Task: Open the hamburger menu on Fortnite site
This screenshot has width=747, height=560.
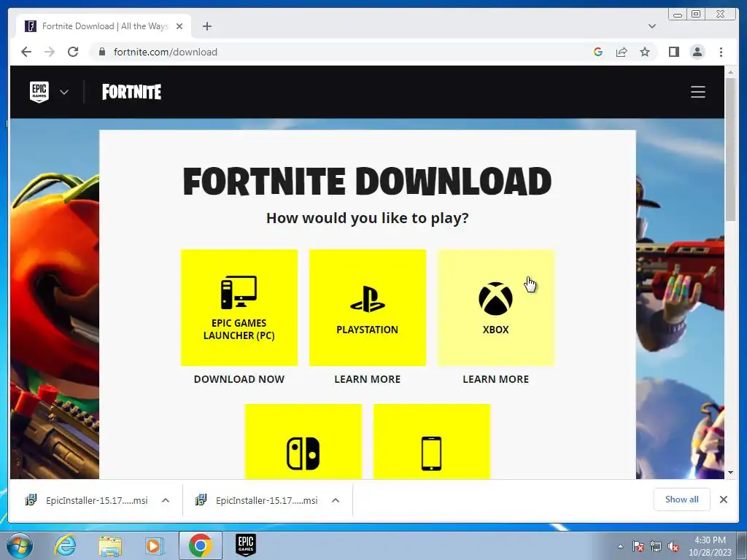Action: [698, 92]
